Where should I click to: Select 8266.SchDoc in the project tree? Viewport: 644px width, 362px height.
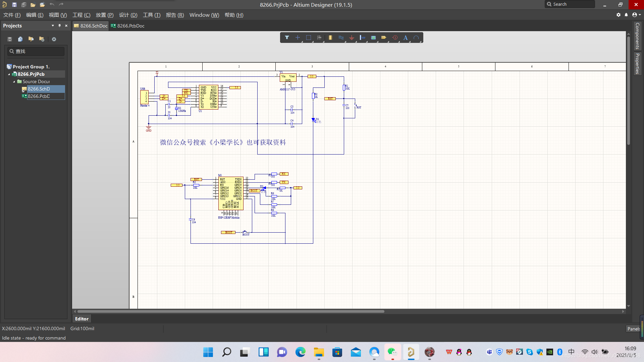point(39,89)
